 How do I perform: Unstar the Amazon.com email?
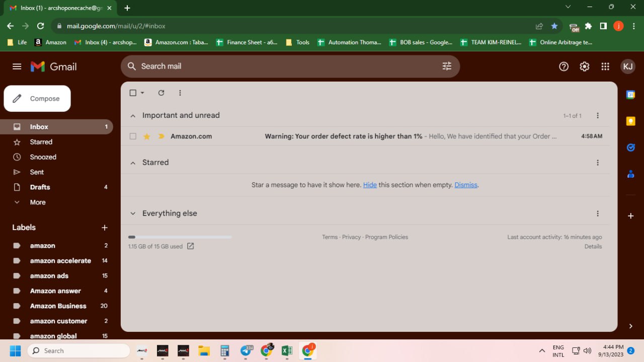(x=147, y=136)
